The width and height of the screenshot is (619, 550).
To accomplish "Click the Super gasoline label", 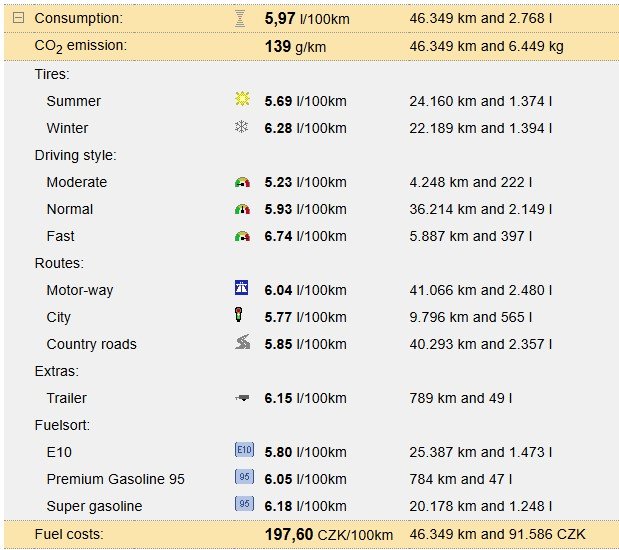I will pos(94,506).
